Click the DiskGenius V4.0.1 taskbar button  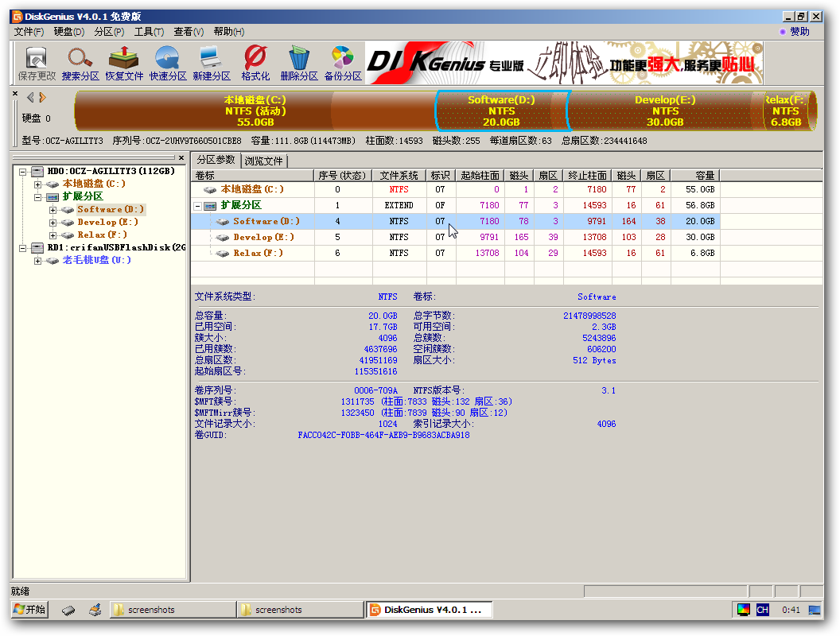429,610
